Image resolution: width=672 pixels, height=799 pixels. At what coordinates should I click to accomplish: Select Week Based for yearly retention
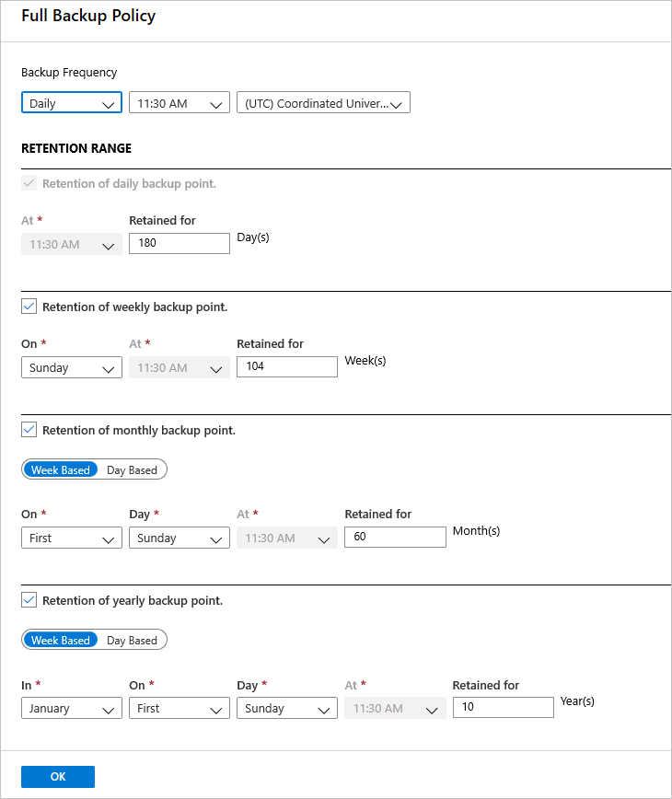point(61,639)
